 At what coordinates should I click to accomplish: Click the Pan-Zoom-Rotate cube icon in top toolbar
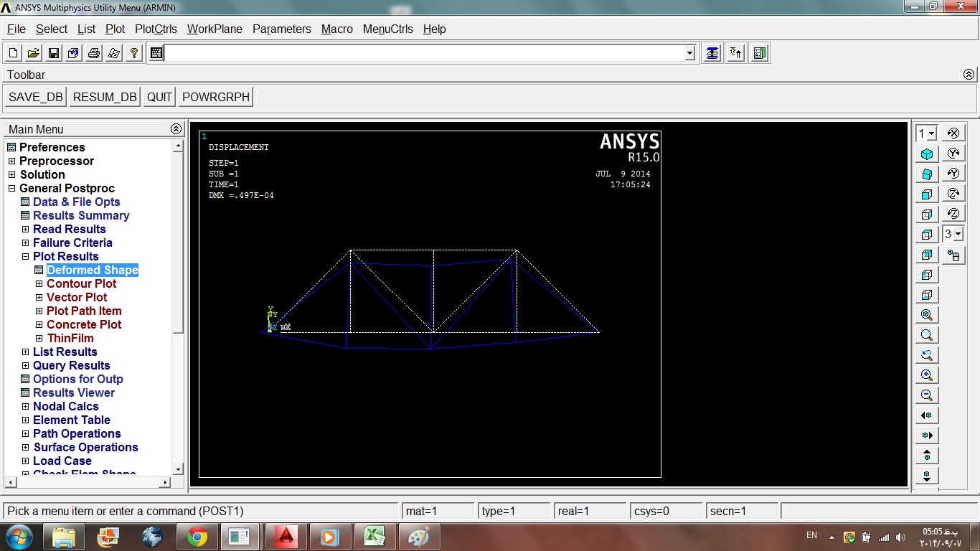74,53
